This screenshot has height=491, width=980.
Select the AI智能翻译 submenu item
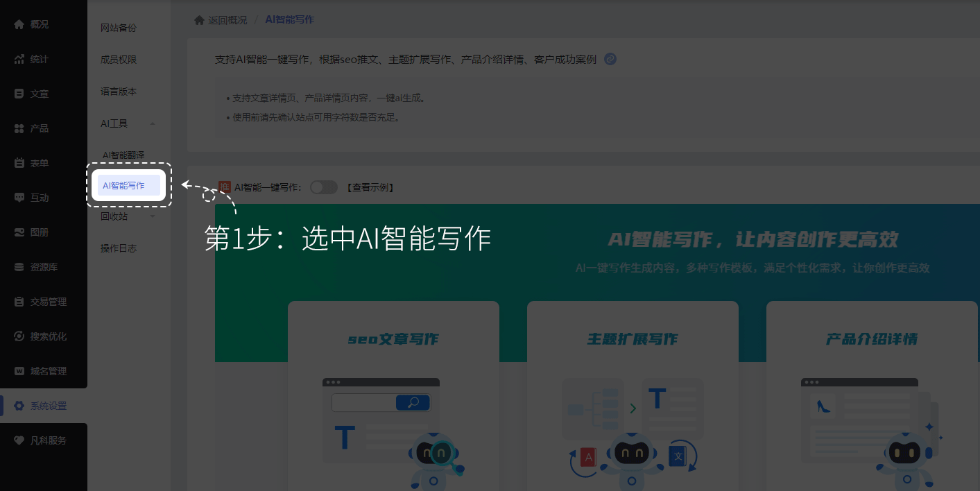pyautogui.click(x=123, y=155)
